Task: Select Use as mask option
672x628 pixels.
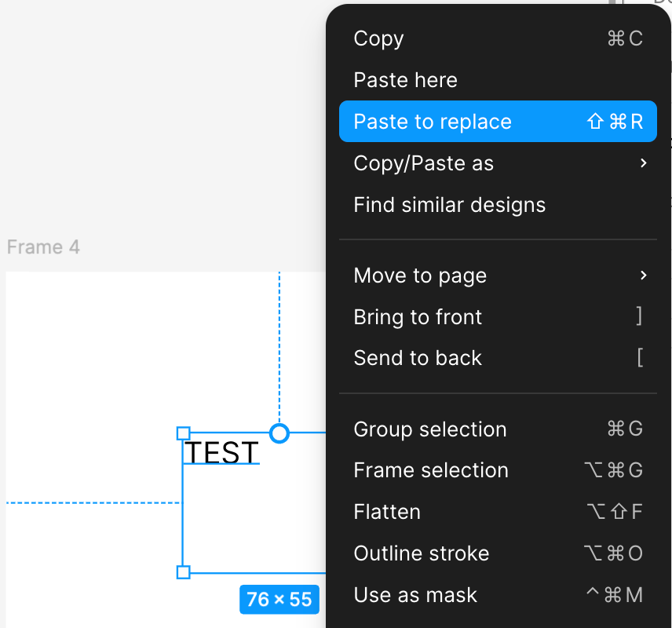Action: 498,595
